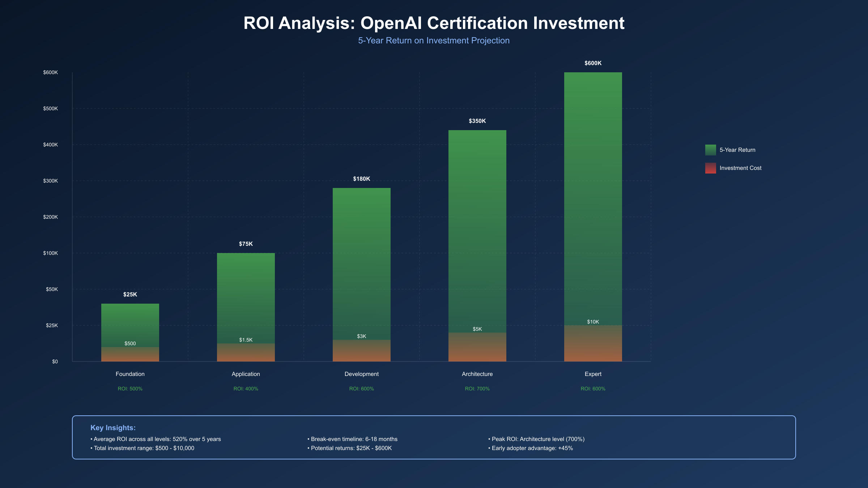The width and height of the screenshot is (868, 488).
Task: Click the $600K value label above Expert bar
Action: click(x=593, y=63)
